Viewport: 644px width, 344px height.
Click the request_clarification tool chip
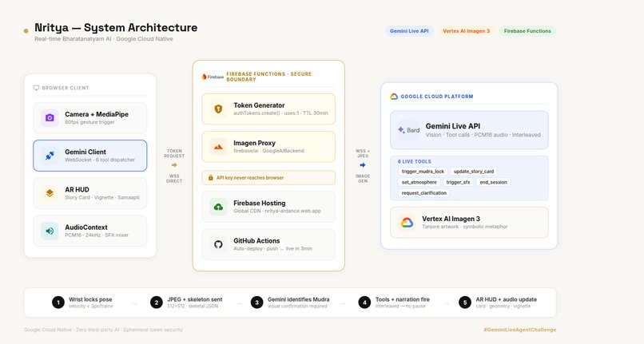(x=423, y=193)
